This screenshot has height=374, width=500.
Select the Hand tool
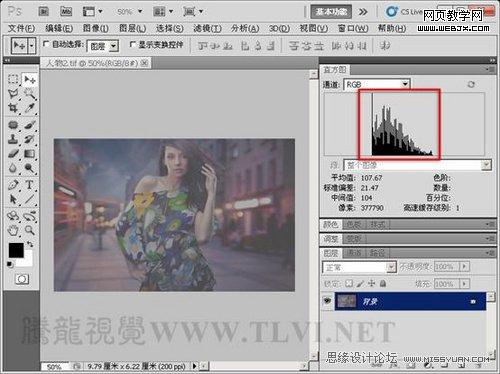(x=13, y=230)
